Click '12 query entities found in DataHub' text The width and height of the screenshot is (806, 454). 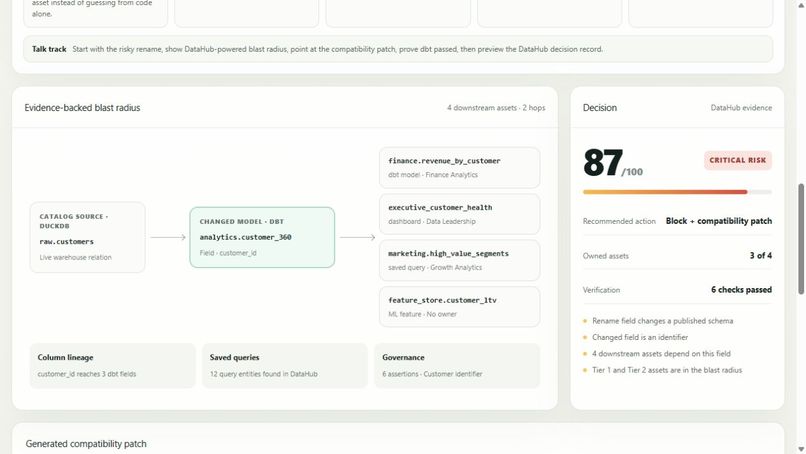pos(264,374)
